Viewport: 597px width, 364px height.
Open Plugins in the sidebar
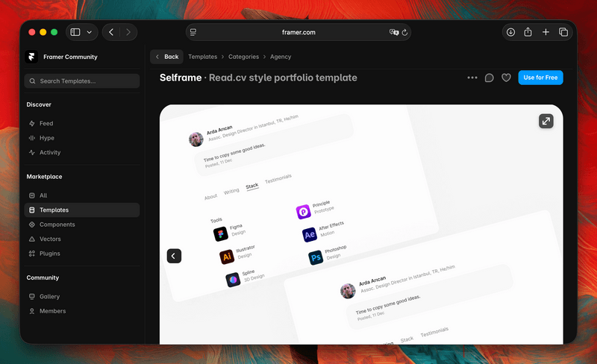pyautogui.click(x=82, y=253)
